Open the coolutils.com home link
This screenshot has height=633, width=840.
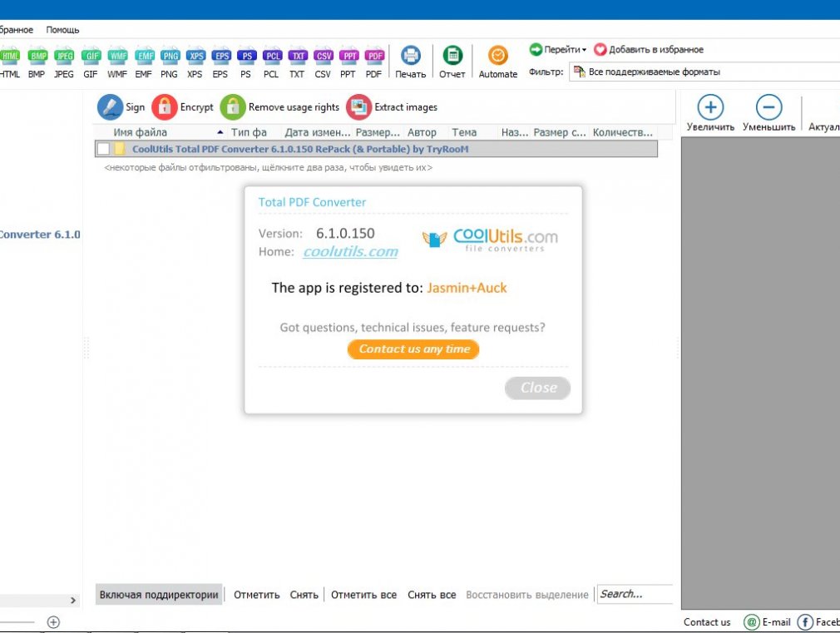(350, 251)
